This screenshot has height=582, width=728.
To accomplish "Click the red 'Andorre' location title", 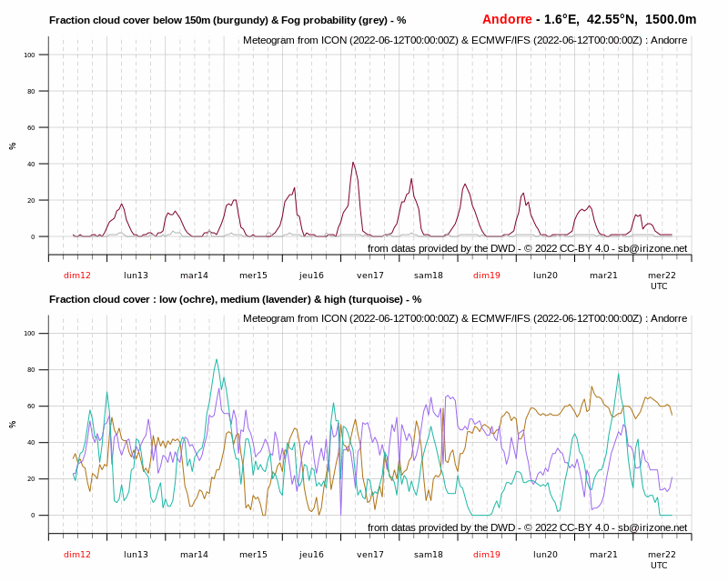I will (x=507, y=19).
